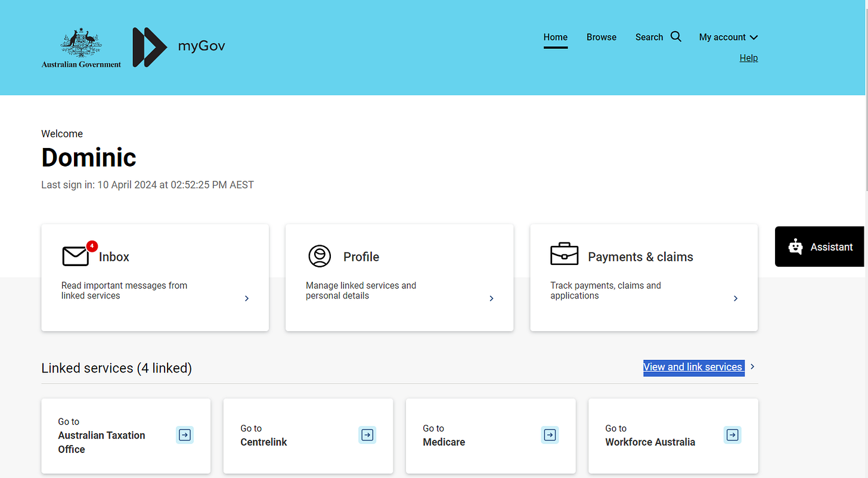Viewport: 868px width, 478px height.
Task: Click the Australian Government text under crest
Action: point(81,64)
